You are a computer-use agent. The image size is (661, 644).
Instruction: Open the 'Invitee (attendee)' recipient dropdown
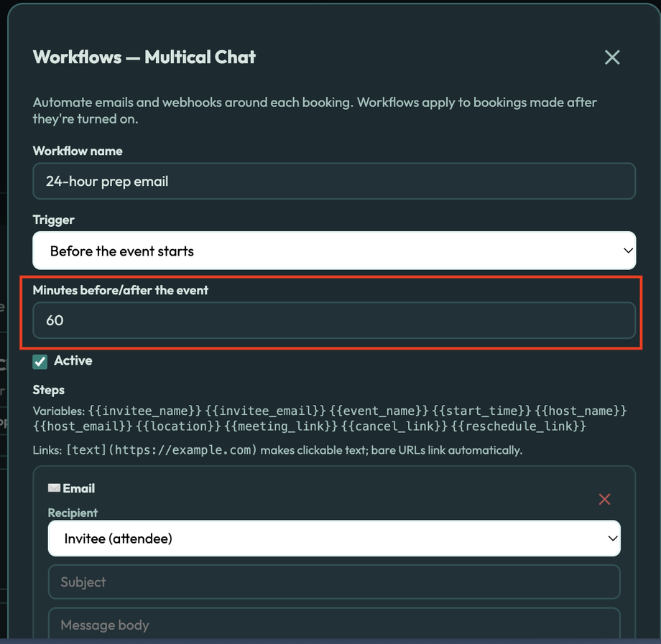[334, 538]
